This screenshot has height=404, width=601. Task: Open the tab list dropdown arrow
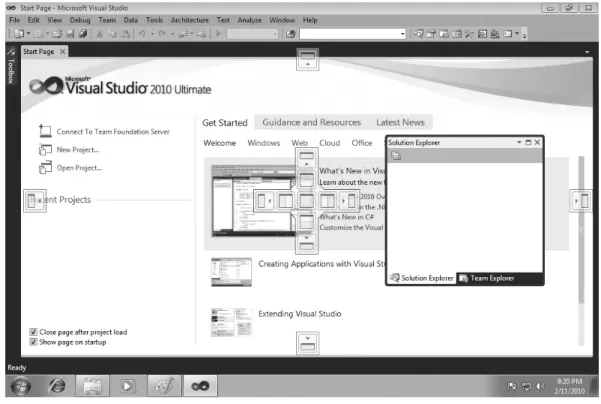click(587, 52)
